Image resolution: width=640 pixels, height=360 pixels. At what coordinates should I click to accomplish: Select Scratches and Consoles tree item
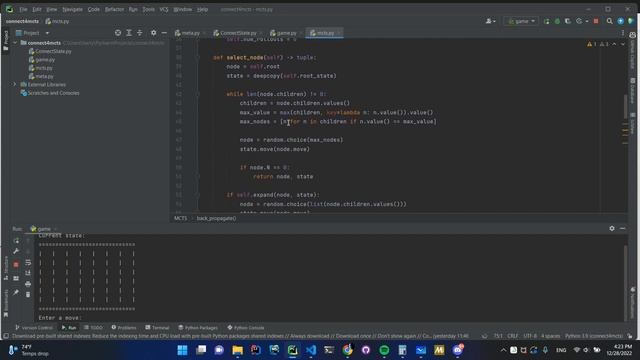coord(50,93)
